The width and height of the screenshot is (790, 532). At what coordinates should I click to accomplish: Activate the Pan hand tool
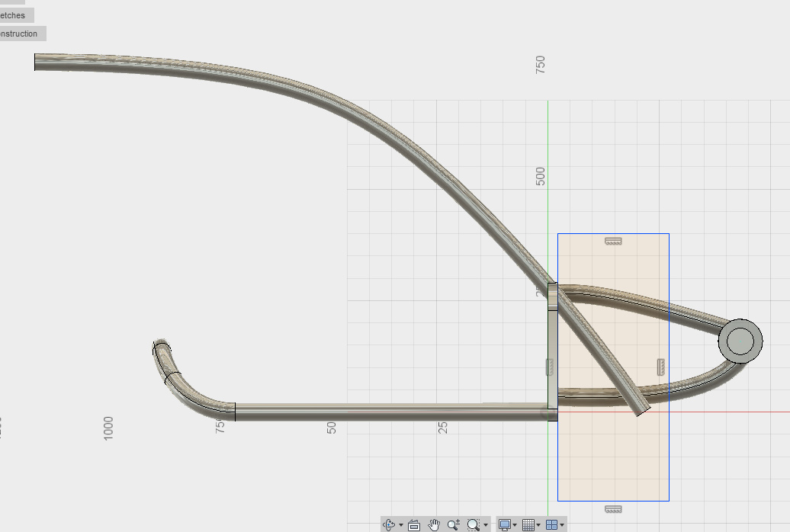pos(434,524)
